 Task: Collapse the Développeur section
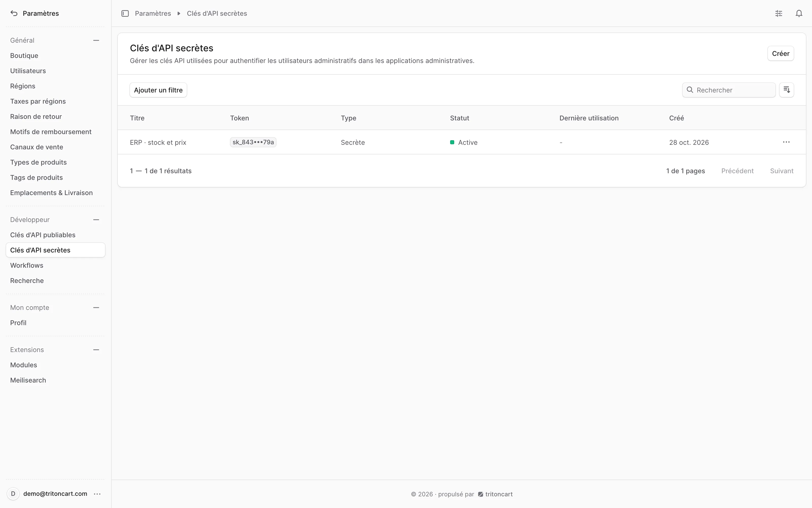tap(96, 220)
